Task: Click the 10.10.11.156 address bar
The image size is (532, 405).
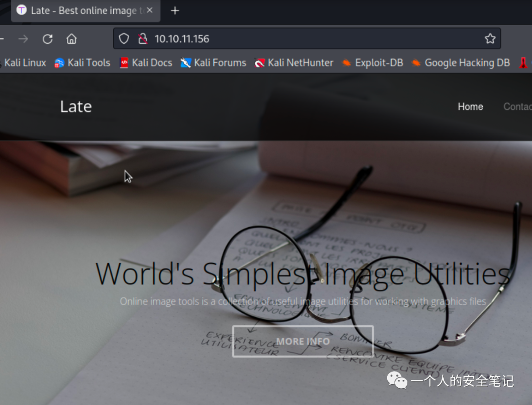Action: (307, 39)
